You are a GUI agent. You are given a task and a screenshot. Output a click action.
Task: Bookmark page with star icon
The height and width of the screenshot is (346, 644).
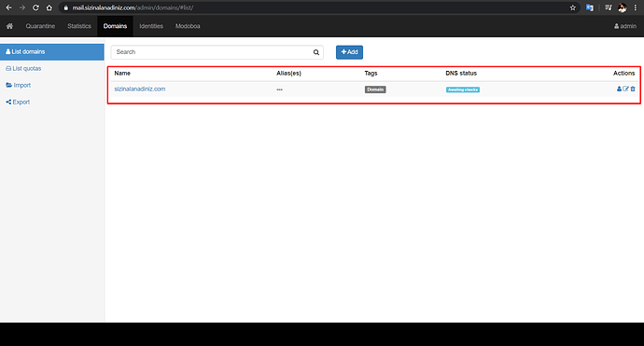click(x=572, y=7)
